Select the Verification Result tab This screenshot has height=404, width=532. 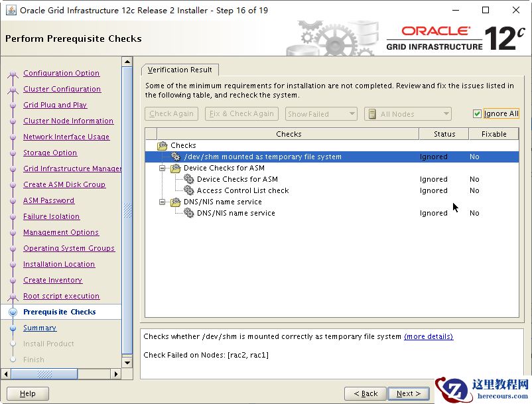(180, 70)
